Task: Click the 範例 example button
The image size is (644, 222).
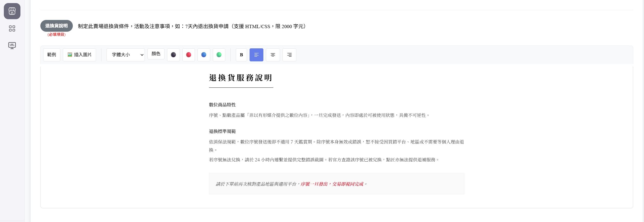Action: pos(52,55)
